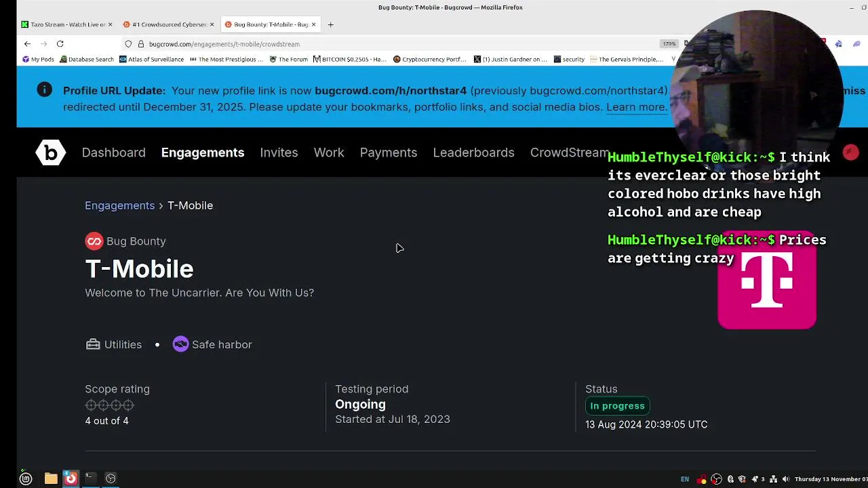Open the Cryptocurrency Portf... bookmark
The width and height of the screenshot is (868, 488).
tap(430, 60)
